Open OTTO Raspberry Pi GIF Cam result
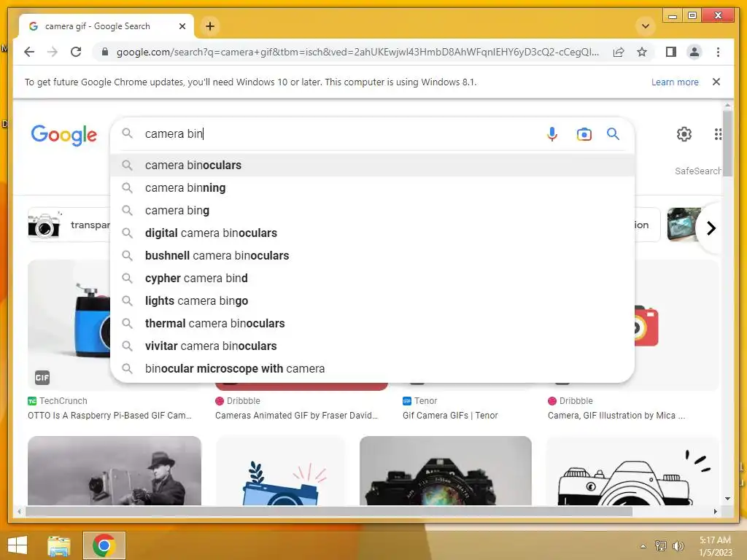 click(x=109, y=415)
